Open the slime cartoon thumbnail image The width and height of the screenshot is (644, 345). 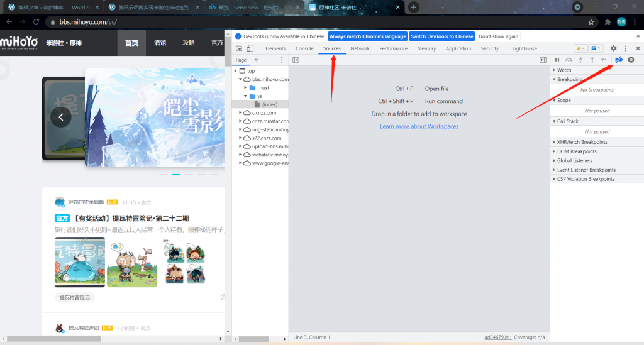pos(80,262)
